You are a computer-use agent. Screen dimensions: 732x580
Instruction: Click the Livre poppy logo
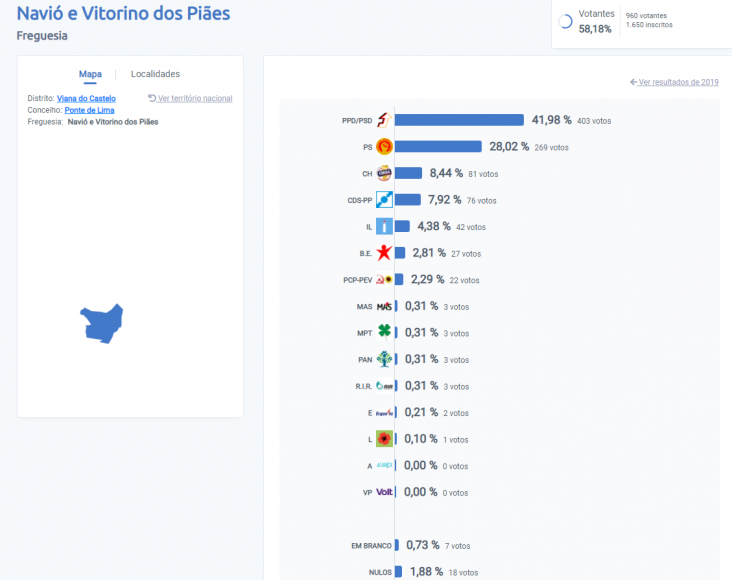click(383, 439)
